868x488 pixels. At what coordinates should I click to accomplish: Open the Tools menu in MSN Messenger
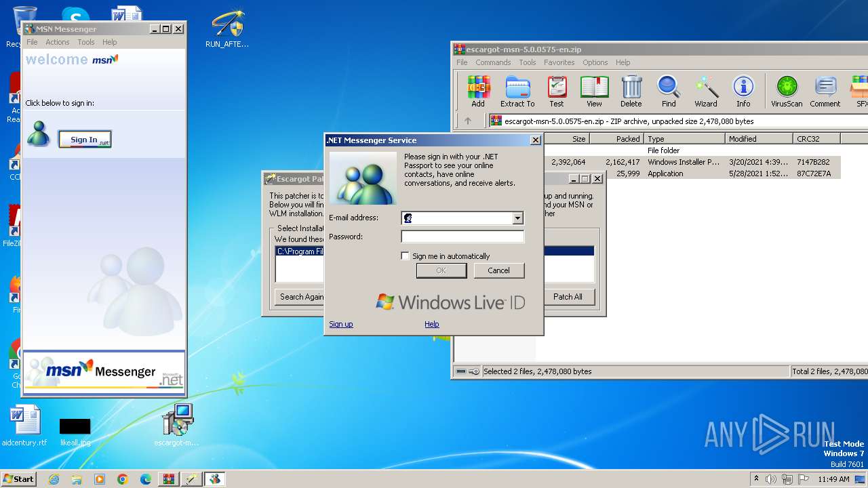coord(86,42)
